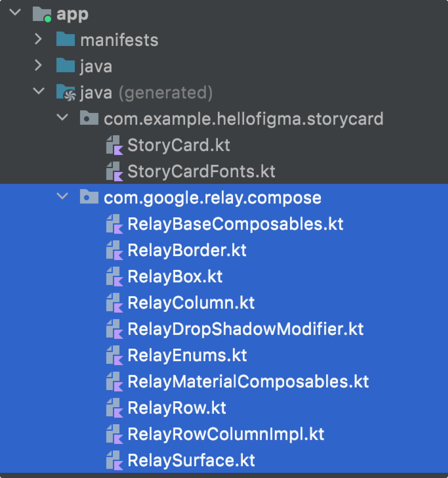
Task: Select the java (generated) label
Action: click(x=146, y=93)
